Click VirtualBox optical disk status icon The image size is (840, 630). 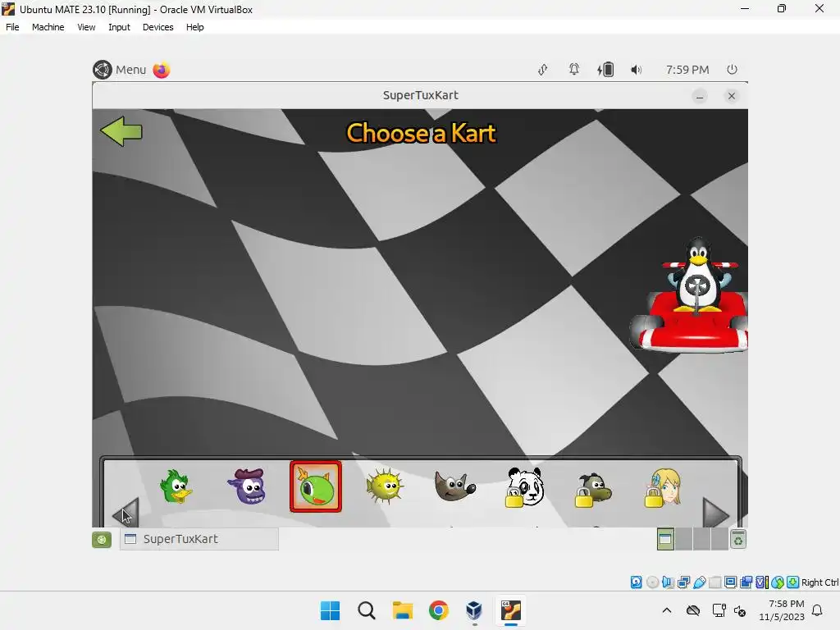652,582
